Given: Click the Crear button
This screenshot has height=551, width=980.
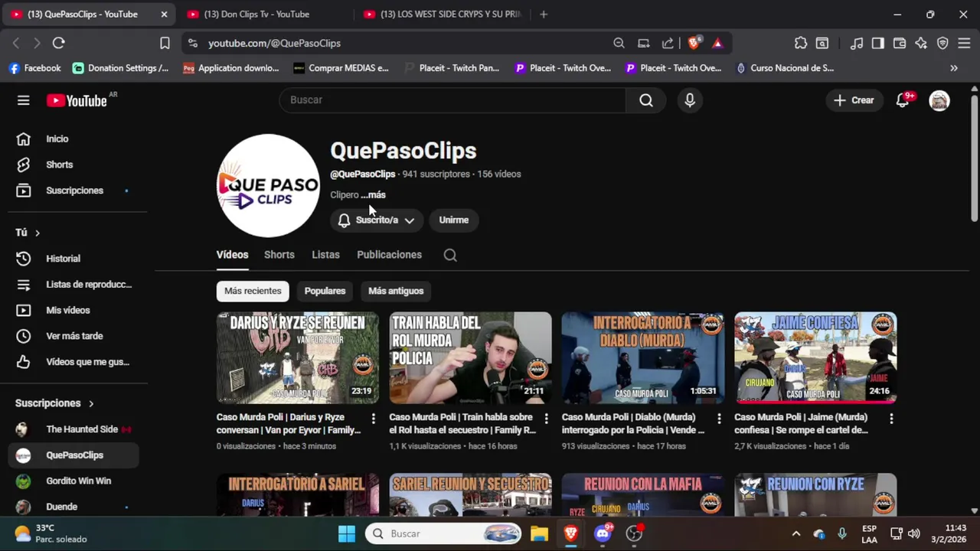Looking at the screenshot, I should tap(854, 100).
